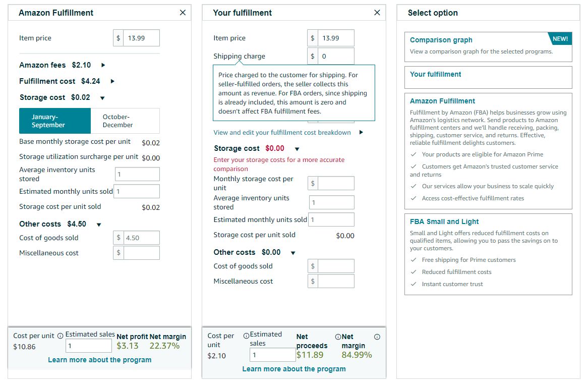This screenshot has width=588, height=387.
Task: Click info icon next to Cost per unit in Amazon Fulfillment
Action: point(60,336)
